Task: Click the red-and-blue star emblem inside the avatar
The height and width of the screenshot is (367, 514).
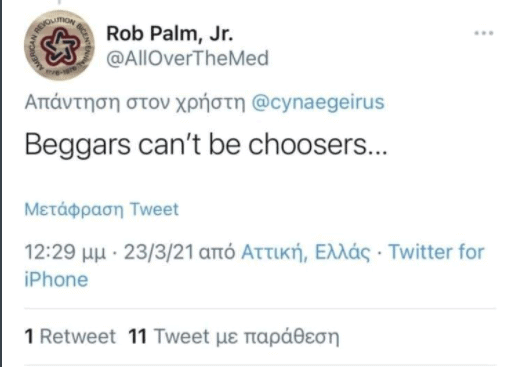Action: click(60, 46)
